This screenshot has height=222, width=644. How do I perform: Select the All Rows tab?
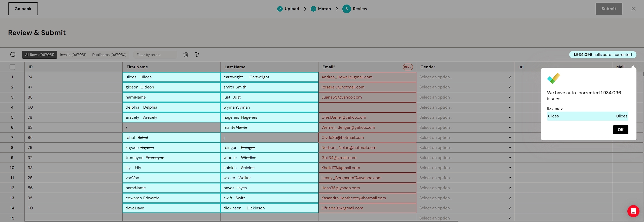point(40,55)
